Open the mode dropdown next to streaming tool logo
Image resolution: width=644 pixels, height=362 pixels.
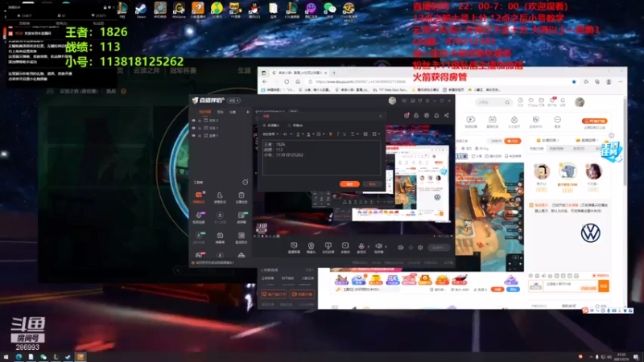(x=233, y=100)
